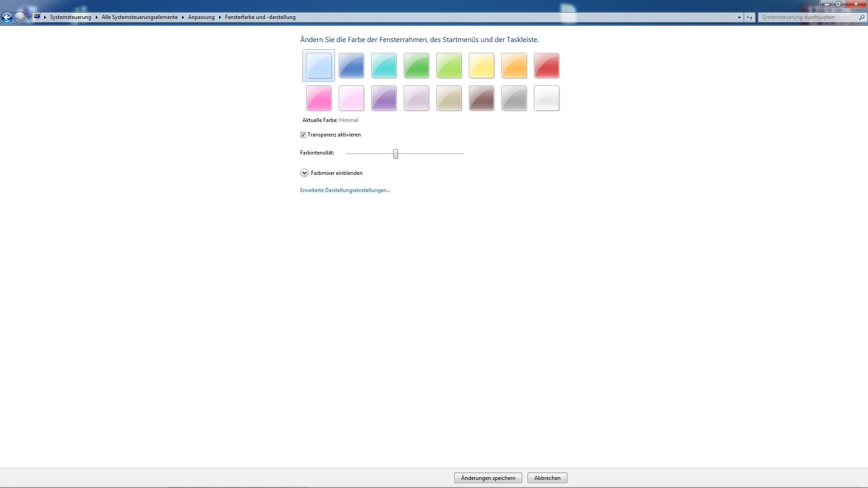Choose the brown chocolate color tile
868x488 pixels.
[481, 98]
